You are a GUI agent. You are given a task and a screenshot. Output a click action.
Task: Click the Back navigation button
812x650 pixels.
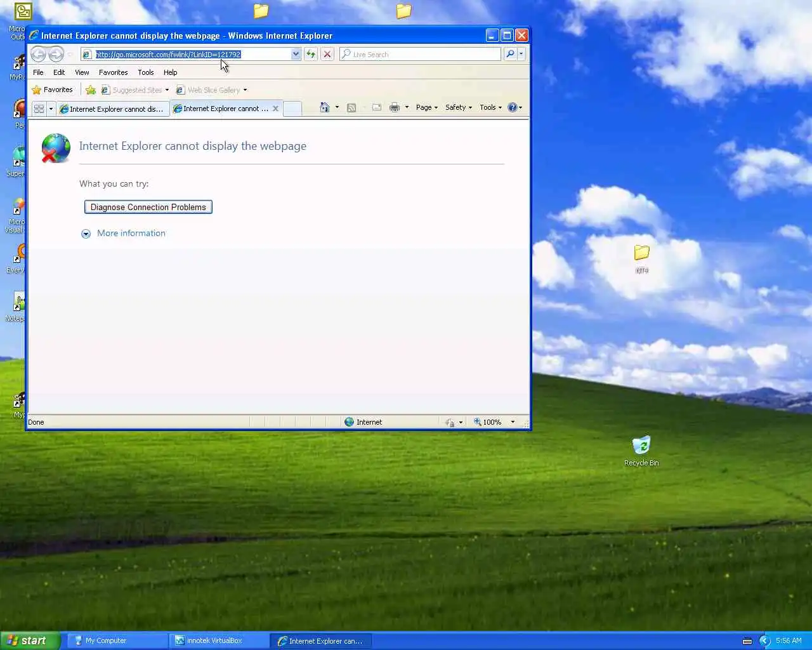pos(38,55)
